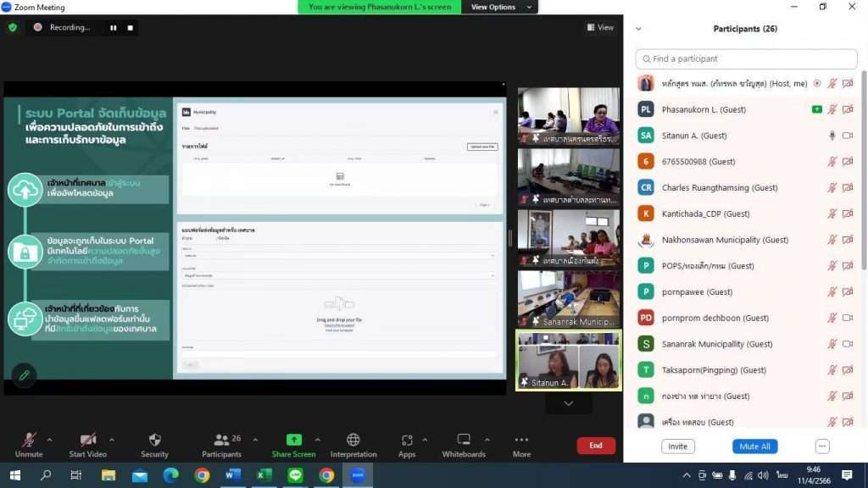Stop the recording
The height and width of the screenshot is (488, 868).
pos(130,27)
